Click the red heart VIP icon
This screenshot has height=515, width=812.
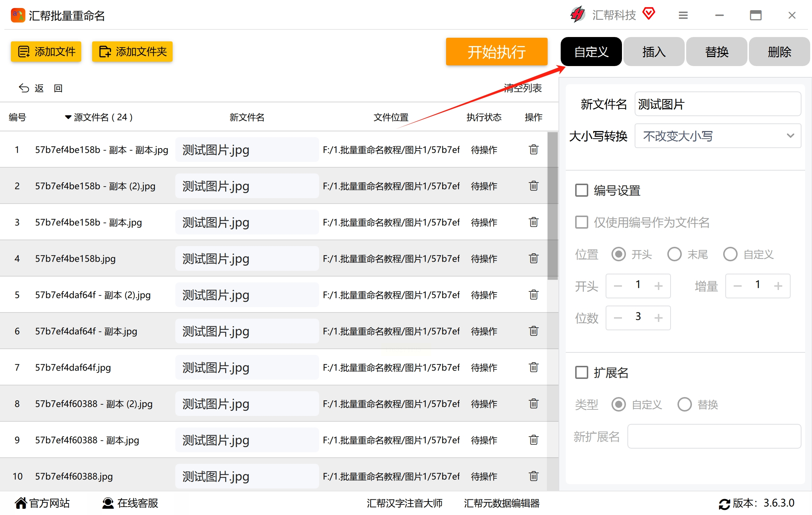(x=649, y=14)
